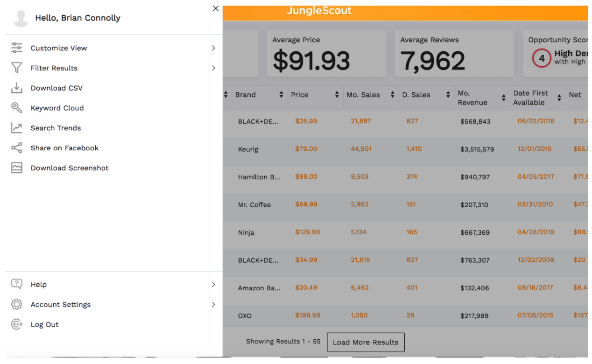Click the Customize View sliders icon
This screenshot has height=364, width=592.
tap(17, 48)
